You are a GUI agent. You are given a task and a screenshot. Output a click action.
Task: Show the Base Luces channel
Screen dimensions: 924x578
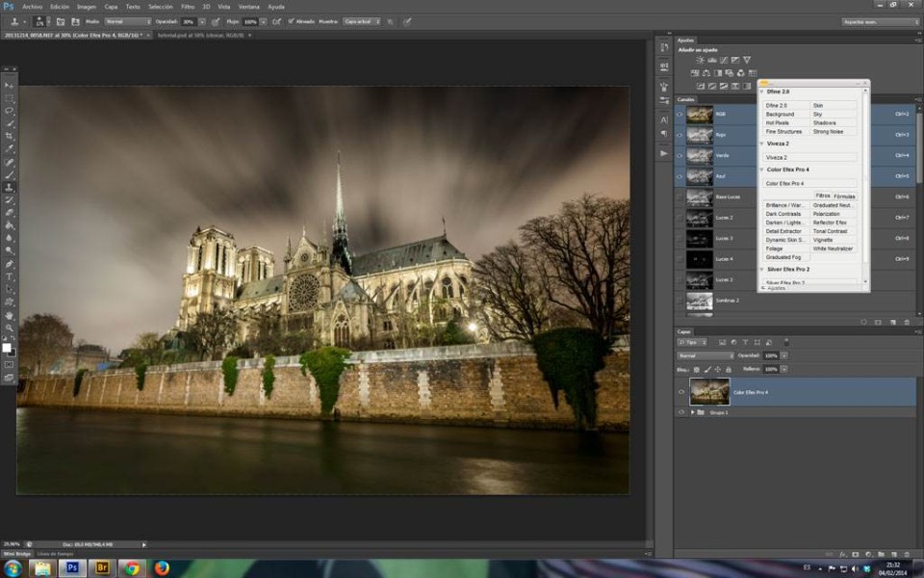click(x=680, y=197)
